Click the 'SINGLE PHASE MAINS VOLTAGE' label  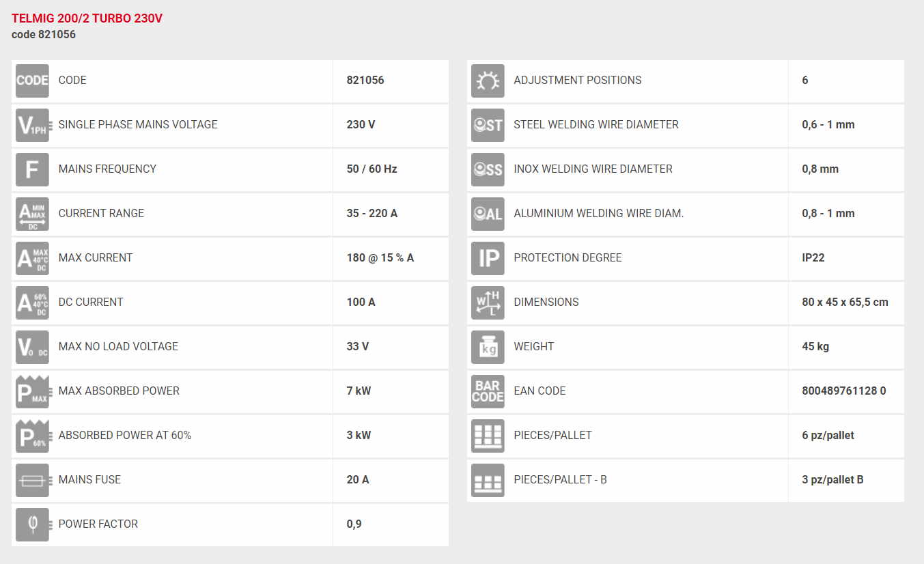click(x=138, y=124)
